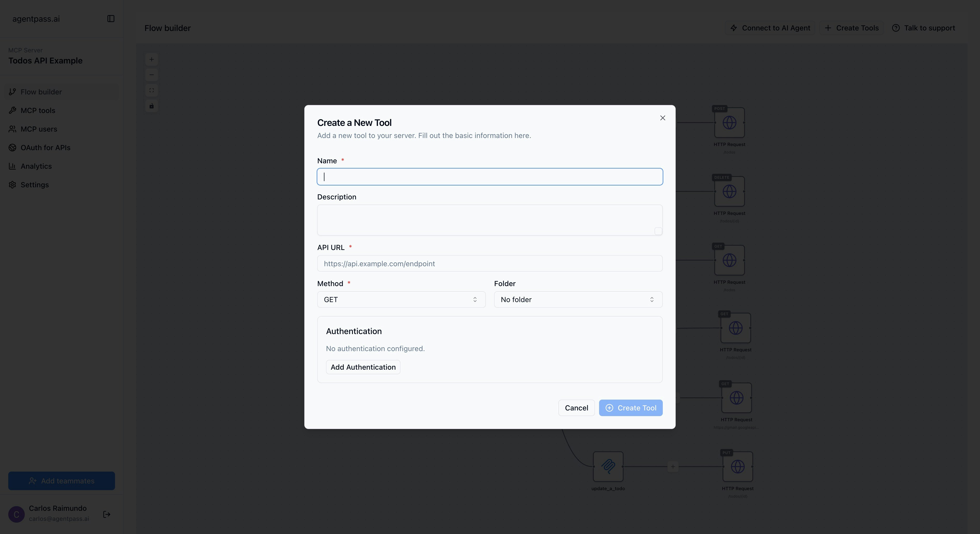Click the zoom in canvas control
The width and height of the screenshot is (980, 534).
click(x=151, y=59)
